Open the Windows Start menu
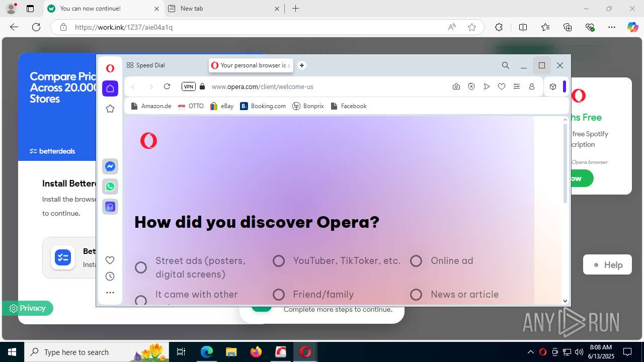Image resolution: width=644 pixels, height=362 pixels. coord(12,352)
